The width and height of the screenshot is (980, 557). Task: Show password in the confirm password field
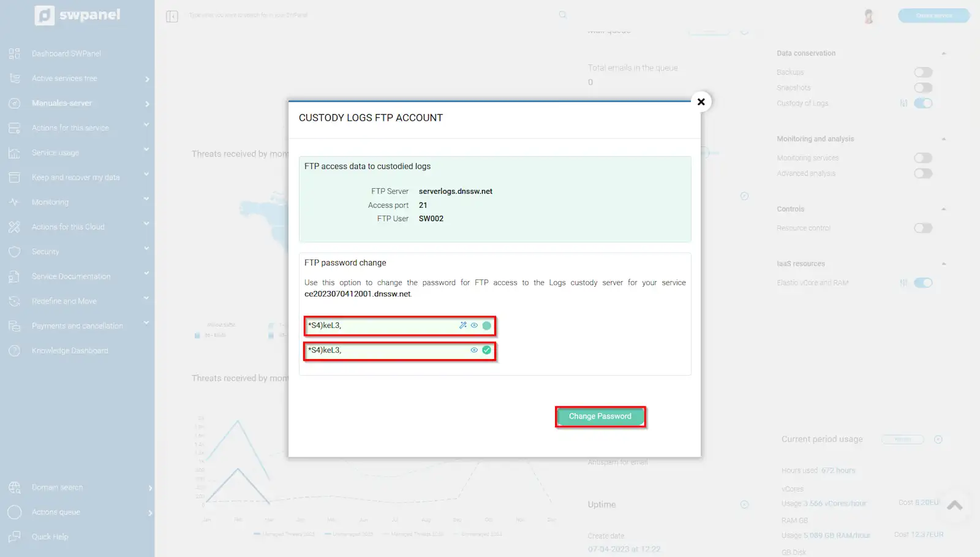[x=474, y=350]
